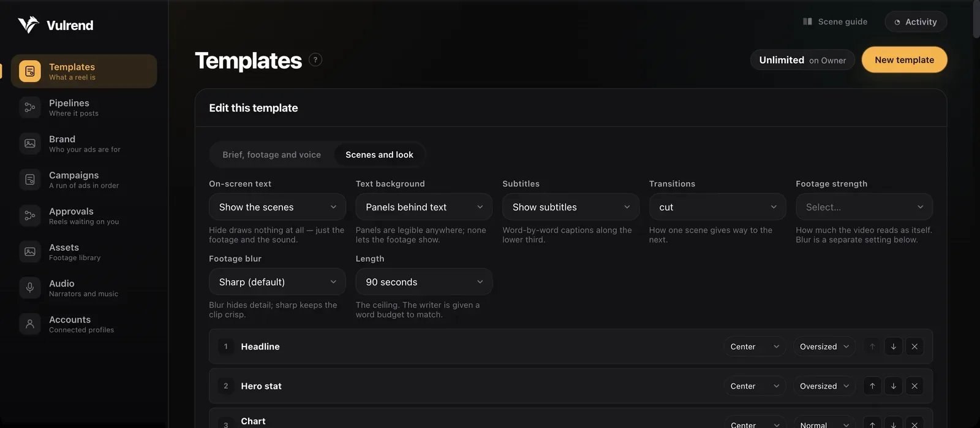Switch to Brief, footage and voice tab
The width and height of the screenshot is (980, 428).
[272, 155]
